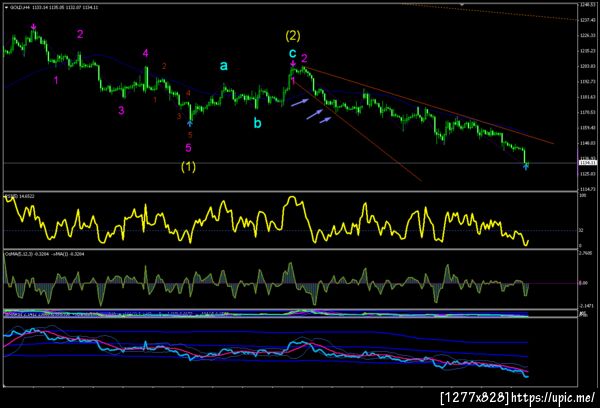Select the cyan wave label a

coord(223,66)
